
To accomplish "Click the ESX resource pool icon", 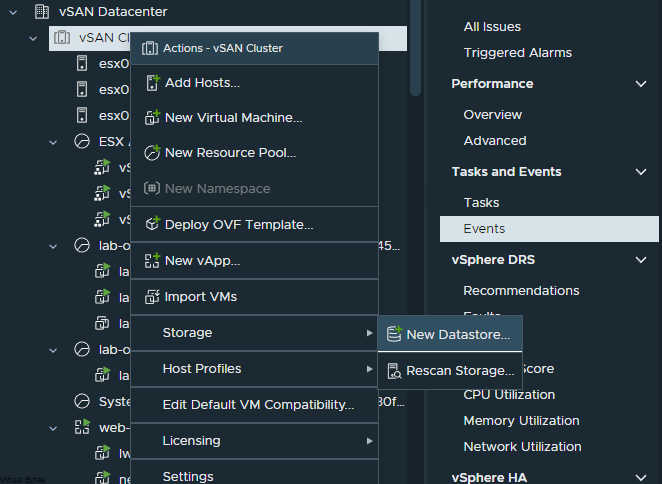I will coord(82,141).
